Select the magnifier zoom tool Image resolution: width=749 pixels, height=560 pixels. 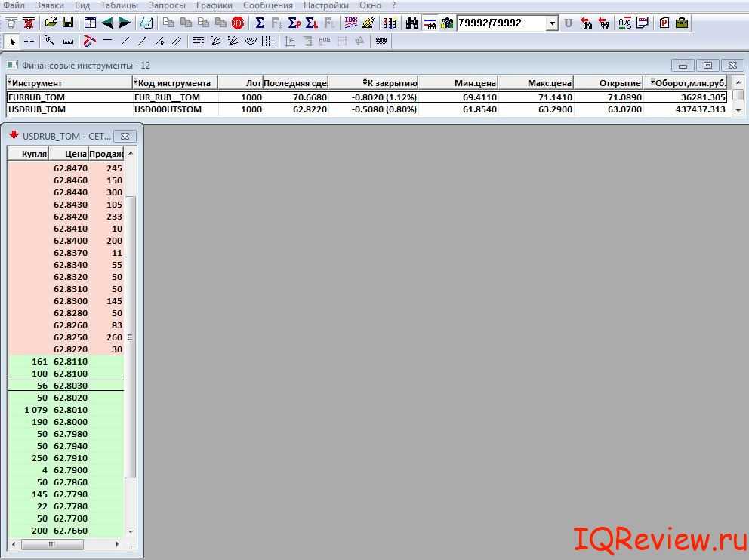pyautogui.click(x=50, y=41)
